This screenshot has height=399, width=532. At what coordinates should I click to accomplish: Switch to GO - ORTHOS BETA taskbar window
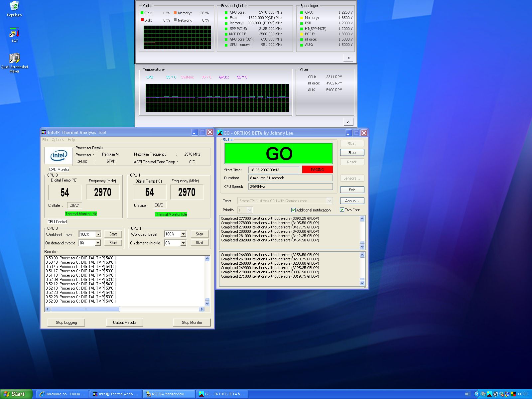[222, 394]
